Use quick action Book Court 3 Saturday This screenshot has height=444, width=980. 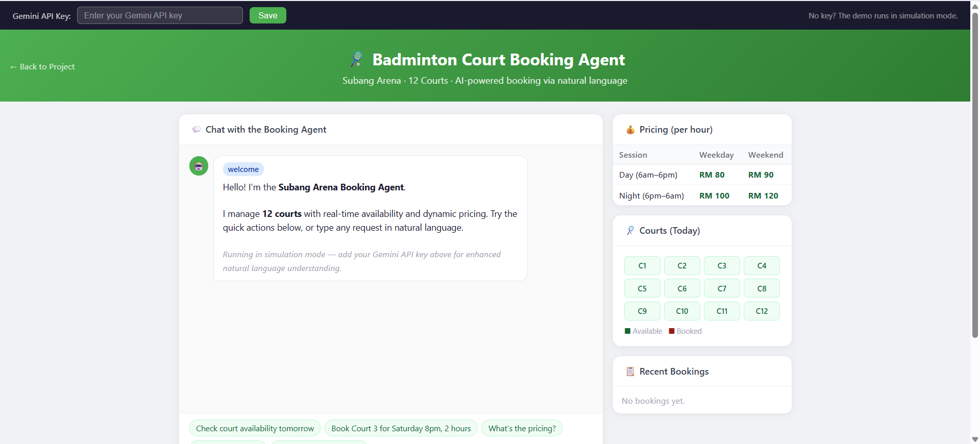[401, 428]
